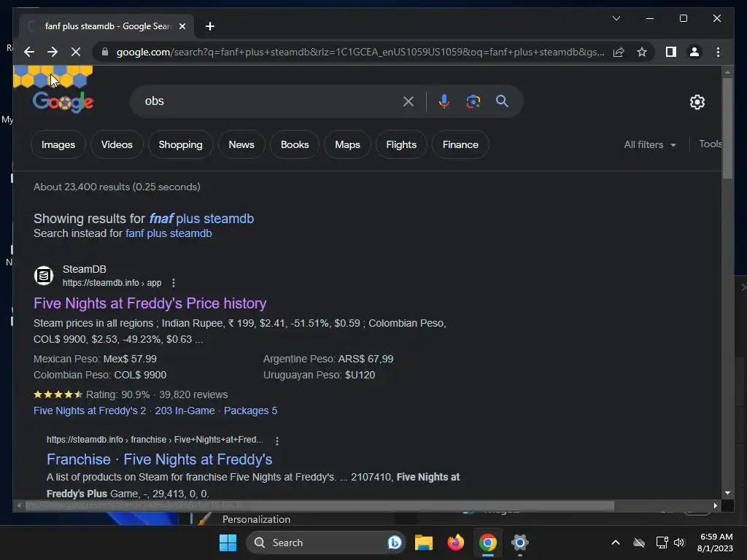This screenshot has width=747, height=560.
Task: Share this page from the address bar
Action: (619, 52)
